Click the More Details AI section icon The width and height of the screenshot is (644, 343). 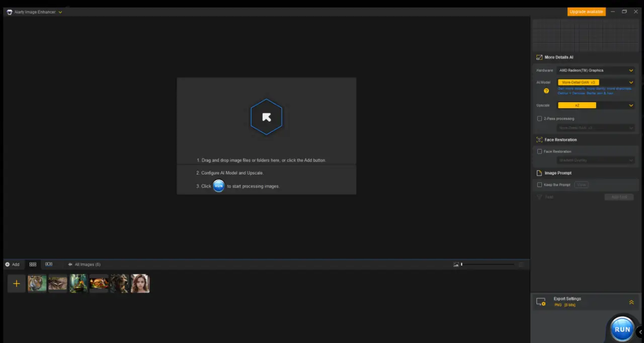pos(539,57)
